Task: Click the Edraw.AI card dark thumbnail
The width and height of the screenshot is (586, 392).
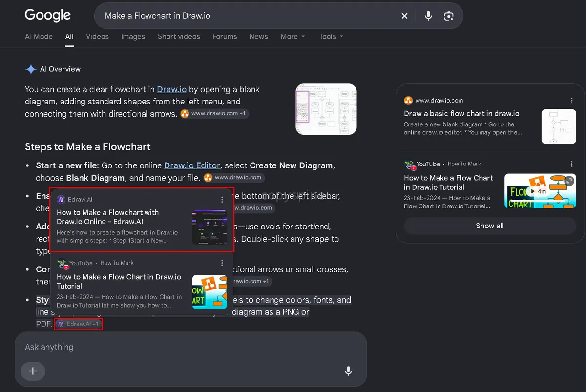Action: [209, 227]
